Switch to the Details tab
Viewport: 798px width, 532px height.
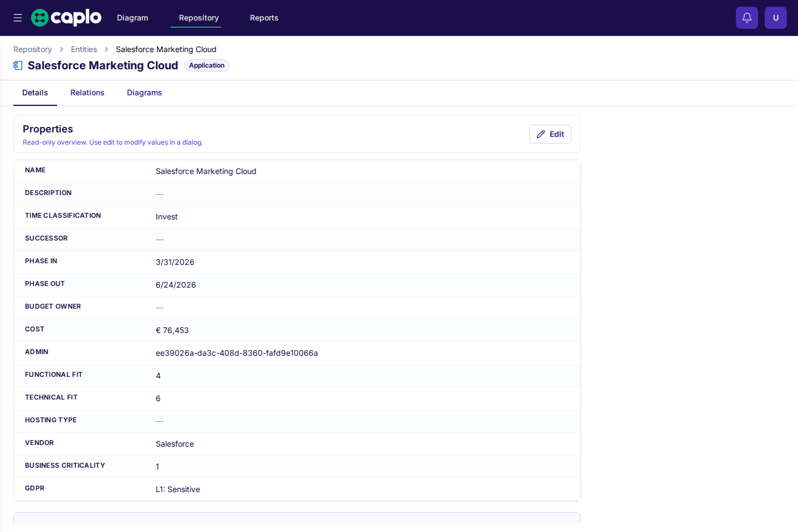tap(35, 93)
